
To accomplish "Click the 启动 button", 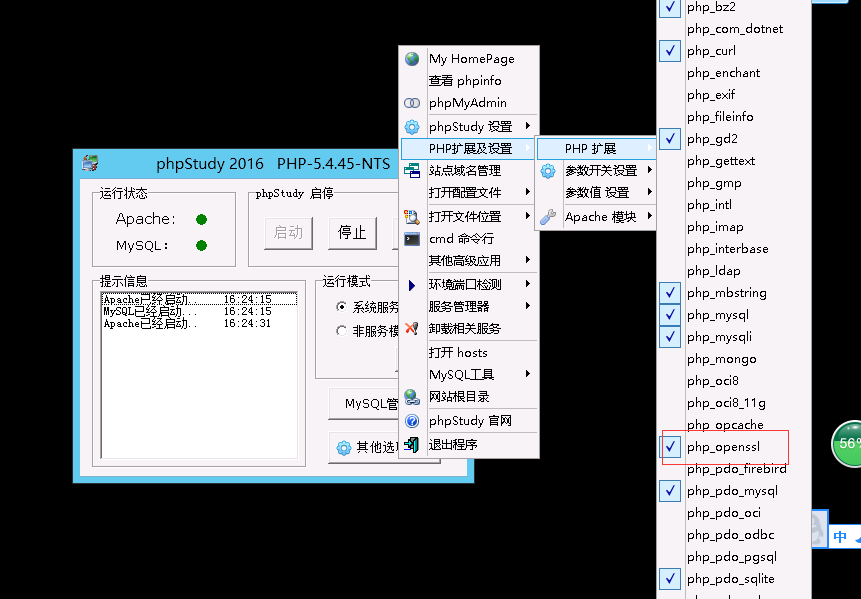I will 288,233.
